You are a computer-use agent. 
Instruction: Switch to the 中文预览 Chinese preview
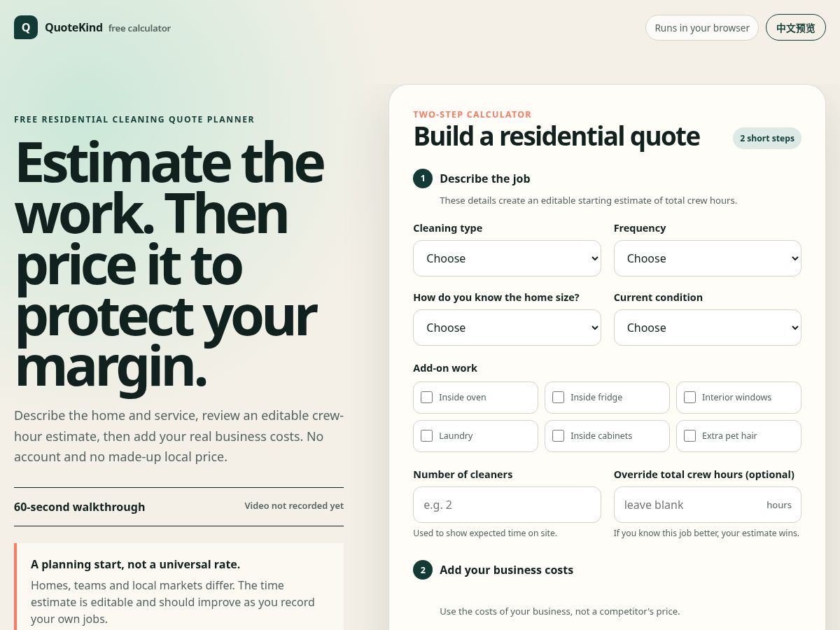(796, 28)
